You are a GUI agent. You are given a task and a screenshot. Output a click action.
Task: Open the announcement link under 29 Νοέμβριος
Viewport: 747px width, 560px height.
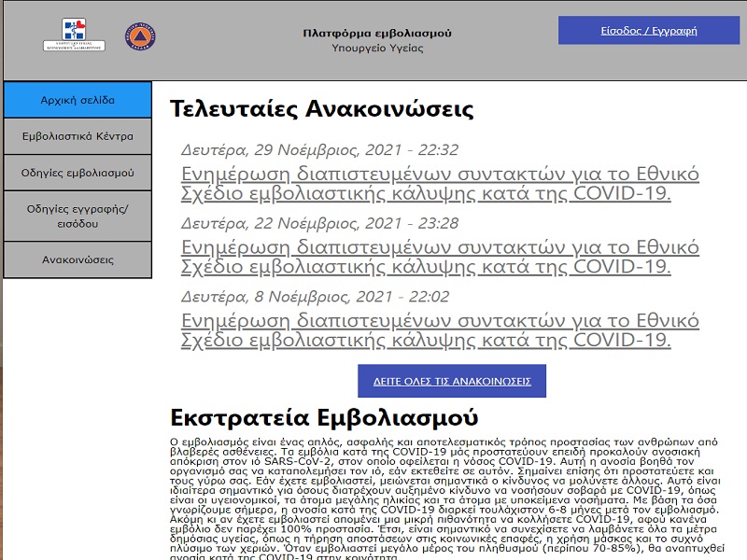[x=439, y=184]
